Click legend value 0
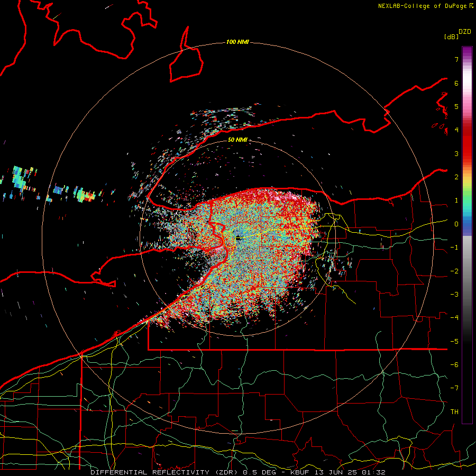476x476 pixels. [x=456, y=224]
